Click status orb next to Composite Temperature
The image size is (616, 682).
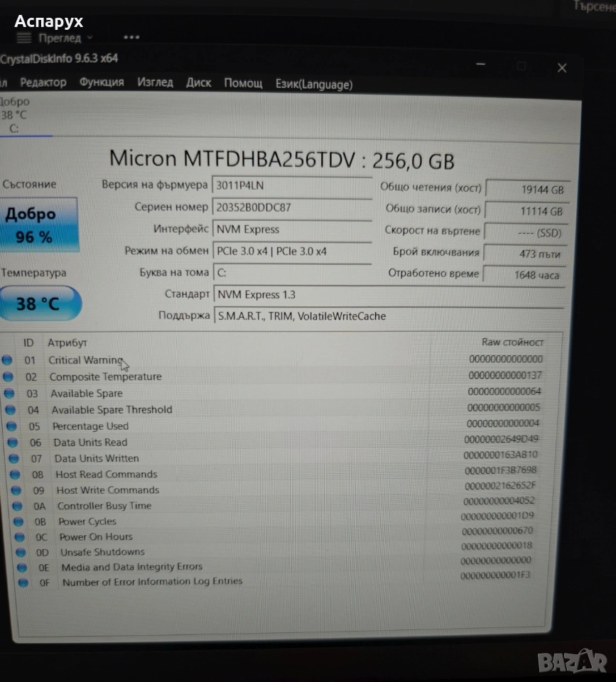(9, 377)
